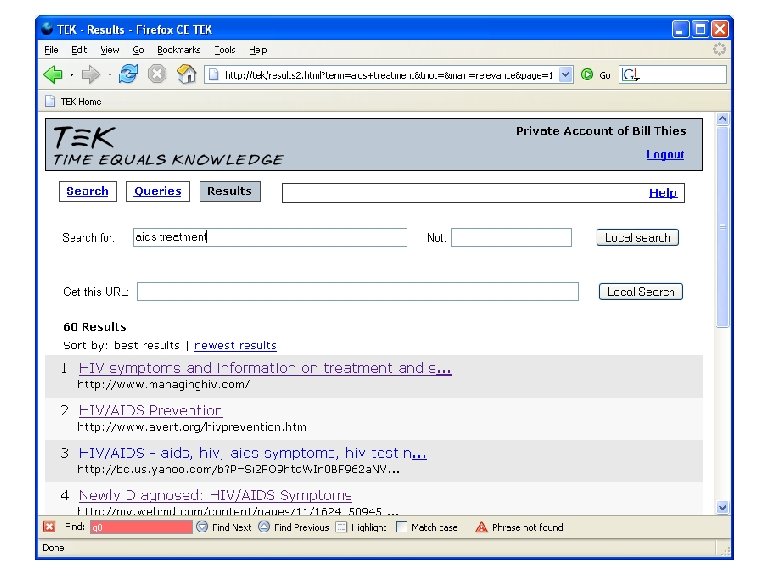The width and height of the screenshot is (768, 576).
Task: Click the Go label next to address bar
Action: click(605, 75)
